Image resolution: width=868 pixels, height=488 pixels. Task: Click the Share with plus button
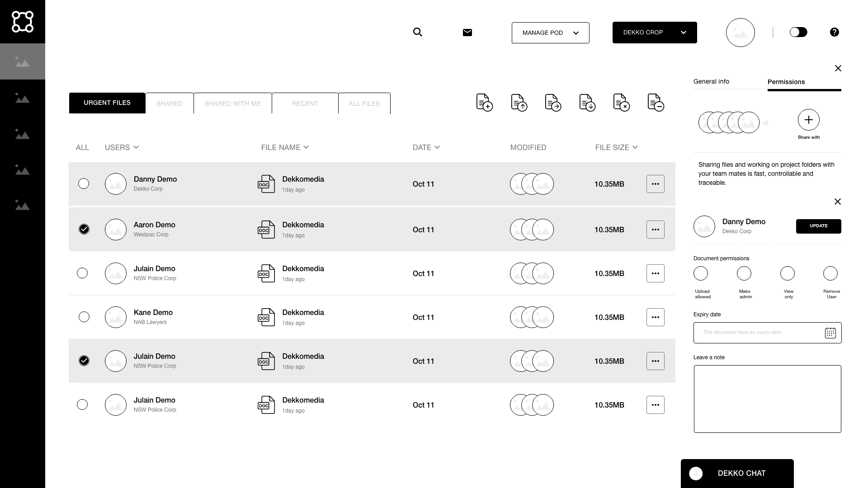click(808, 120)
